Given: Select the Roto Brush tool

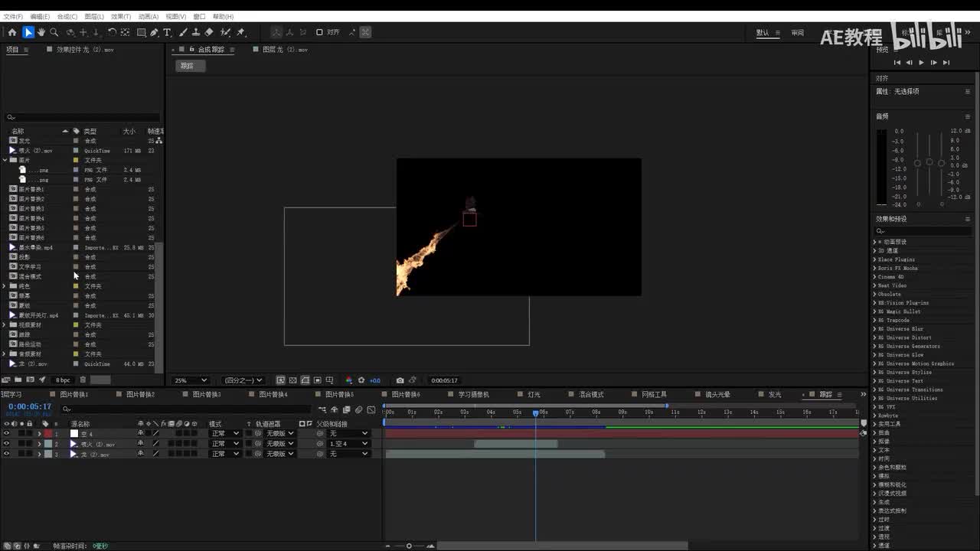Looking at the screenshot, I should (226, 32).
